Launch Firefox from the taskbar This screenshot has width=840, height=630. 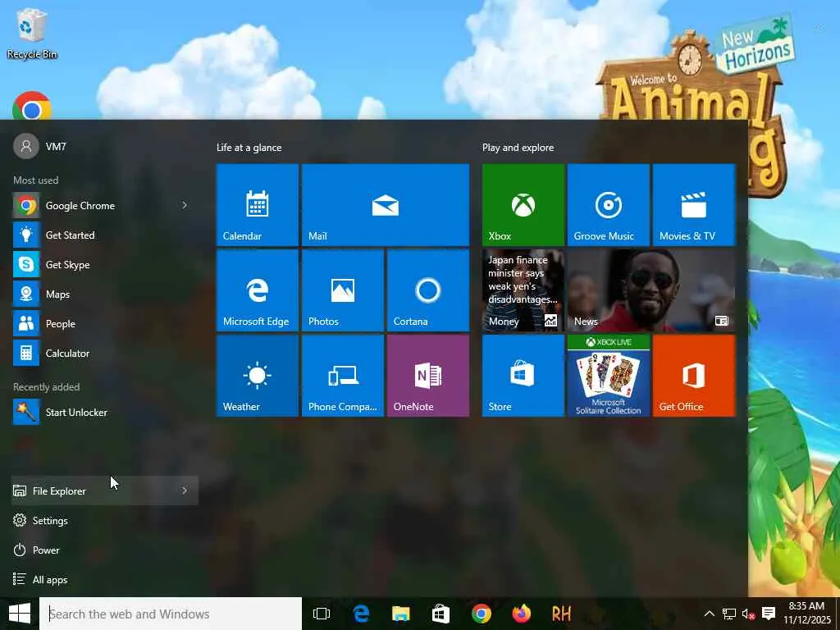(521, 614)
